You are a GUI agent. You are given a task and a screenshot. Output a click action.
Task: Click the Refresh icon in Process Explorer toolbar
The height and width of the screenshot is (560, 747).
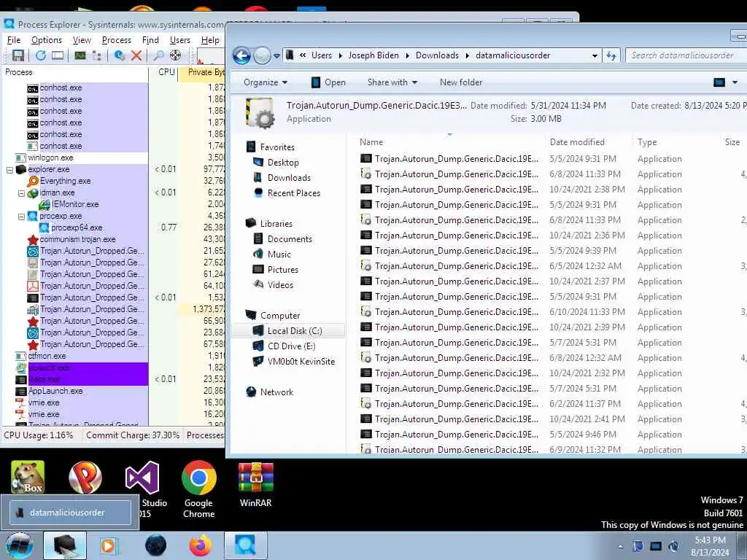click(x=41, y=55)
